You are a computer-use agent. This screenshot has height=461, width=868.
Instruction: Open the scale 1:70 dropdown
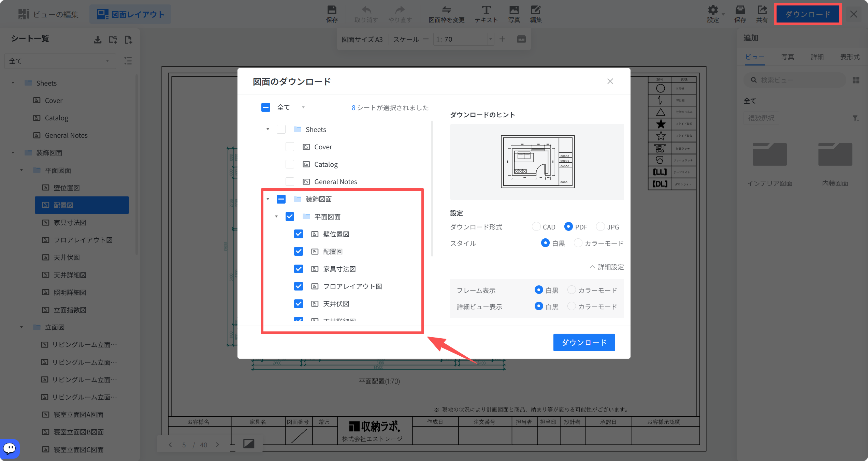pyautogui.click(x=490, y=39)
